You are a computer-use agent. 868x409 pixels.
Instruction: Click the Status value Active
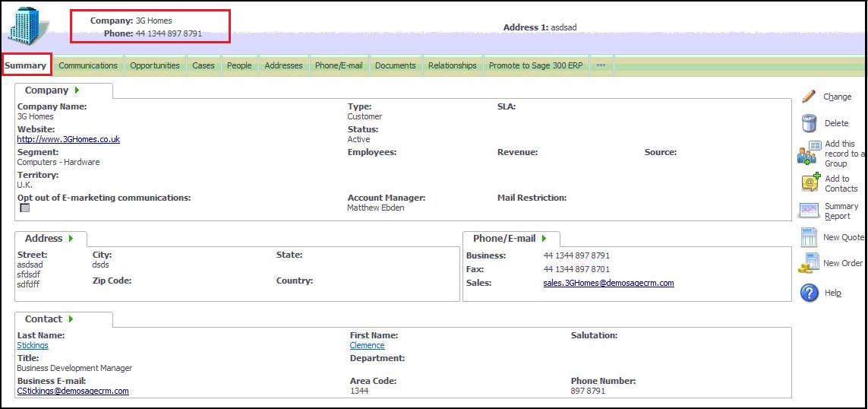tap(358, 139)
